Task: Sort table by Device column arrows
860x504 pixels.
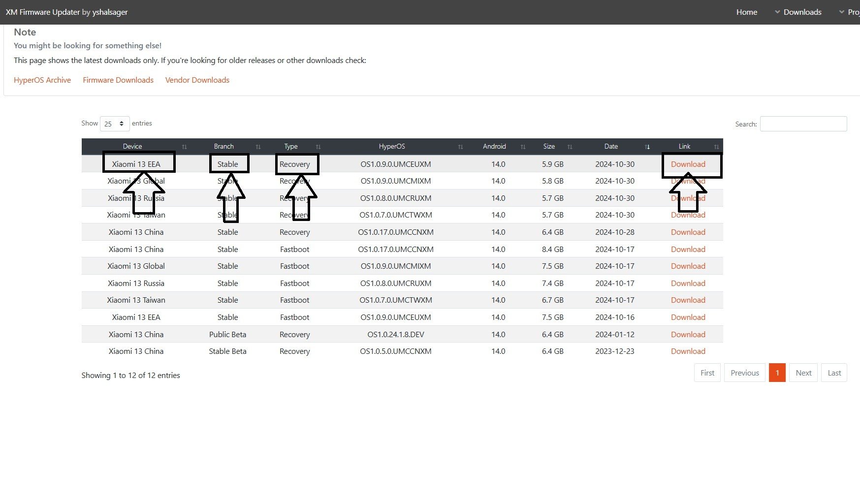Action: coord(185,147)
